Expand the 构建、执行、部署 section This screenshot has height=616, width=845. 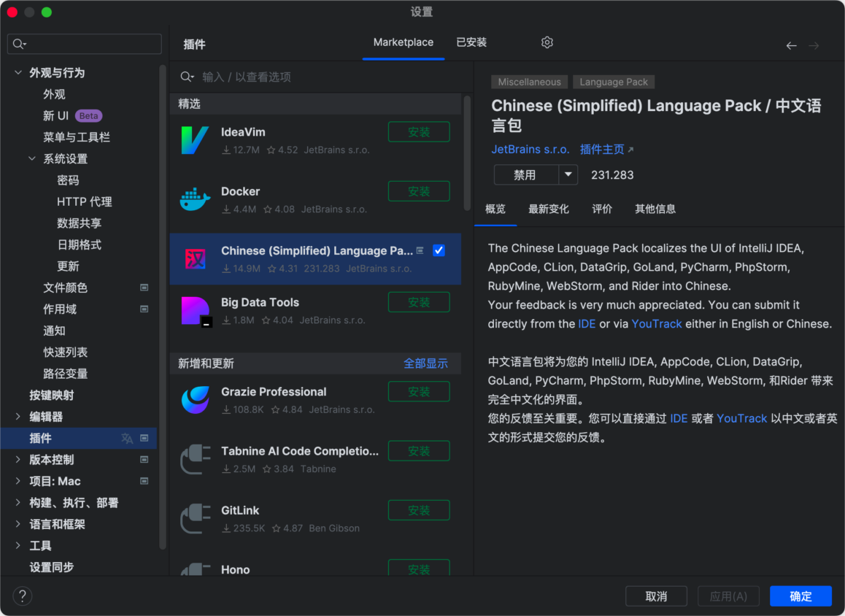[18, 503]
